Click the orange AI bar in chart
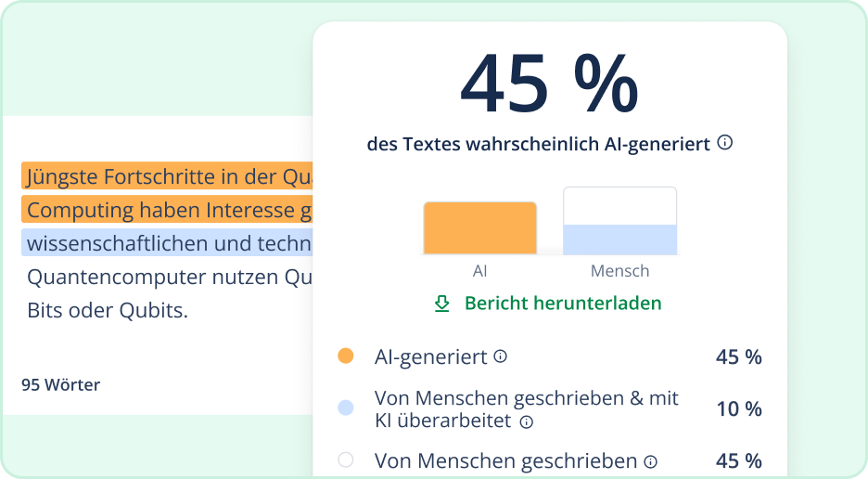Viewport: 868px width, 479px height. (x=479, y=227)
